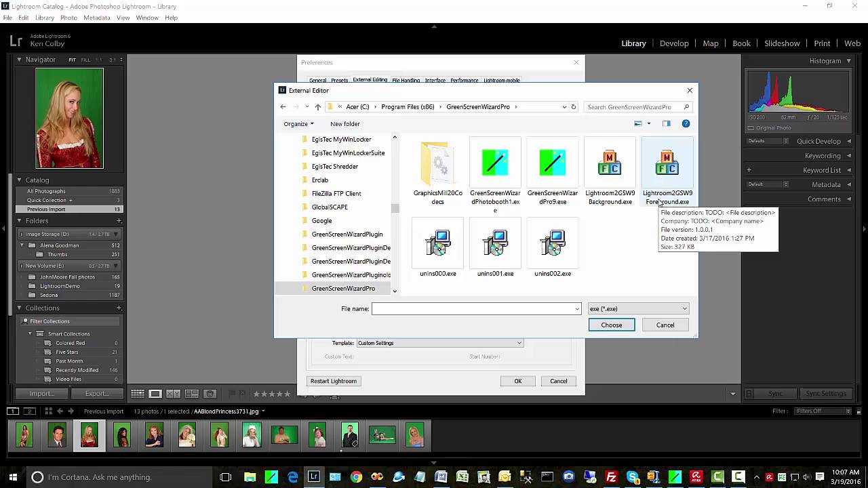Screen dimensions: 868x488
Task: Switch to Loupe view in Lightroom toolbar
Action: (155, 394)
